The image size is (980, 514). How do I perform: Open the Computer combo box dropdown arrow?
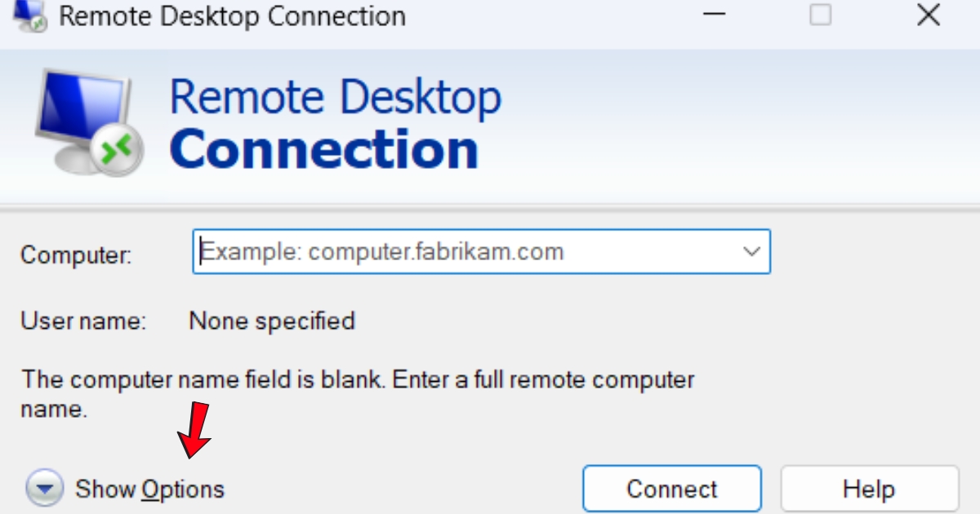(x=751, y=251)
